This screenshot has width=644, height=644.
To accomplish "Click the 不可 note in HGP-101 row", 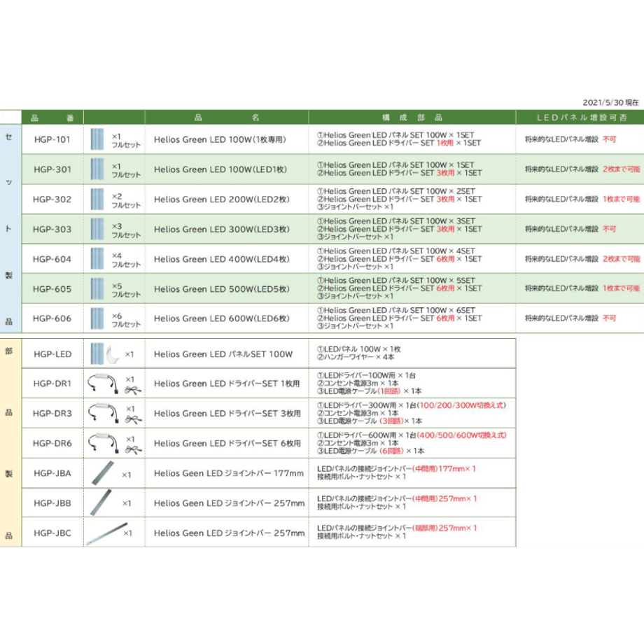I will pos(610,139).
